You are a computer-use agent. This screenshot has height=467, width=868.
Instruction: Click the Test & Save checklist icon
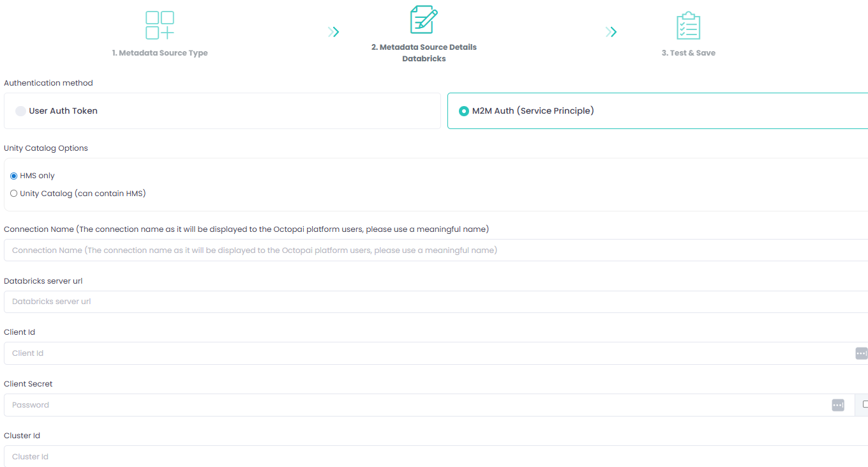688,24
